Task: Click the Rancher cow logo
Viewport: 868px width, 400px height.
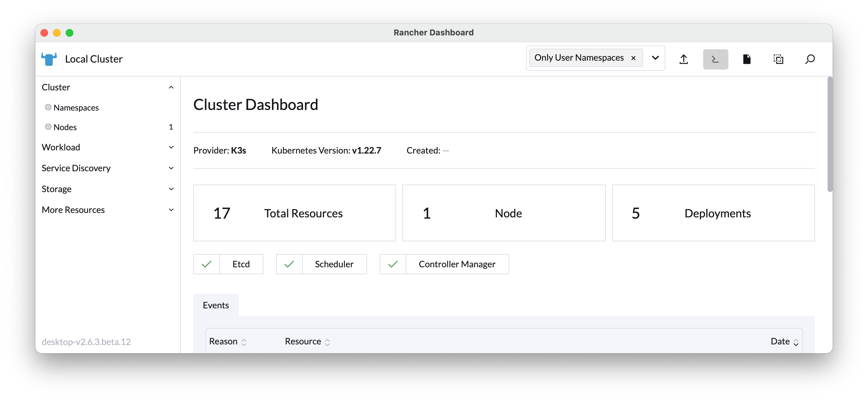Action: (x=49, y=59)
